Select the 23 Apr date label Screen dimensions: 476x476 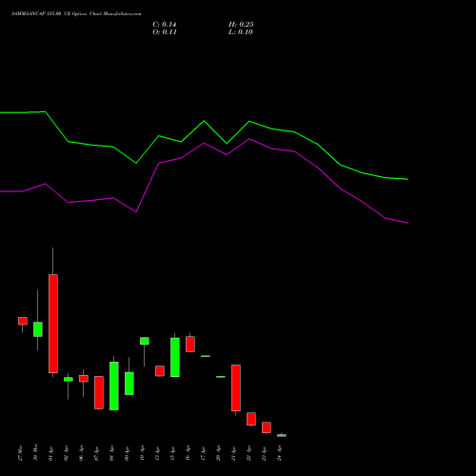tap(264, 454)
